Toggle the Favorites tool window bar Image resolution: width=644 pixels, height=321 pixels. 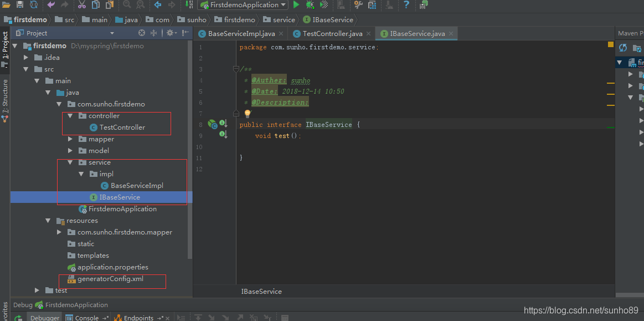pyautogui.click(x=5, y=310)
